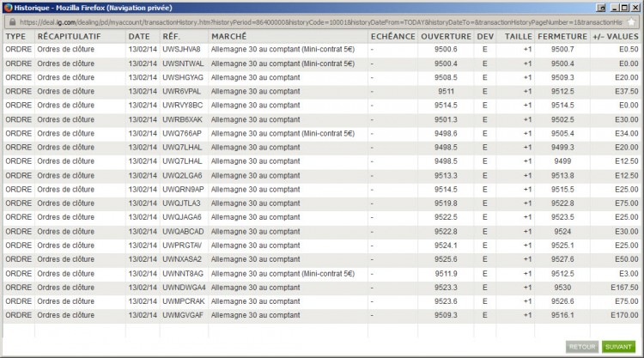Image resolution: width=644 pixels, height=358 pixels.
Task: Select reference UWQABCAD
Action: 183,232
